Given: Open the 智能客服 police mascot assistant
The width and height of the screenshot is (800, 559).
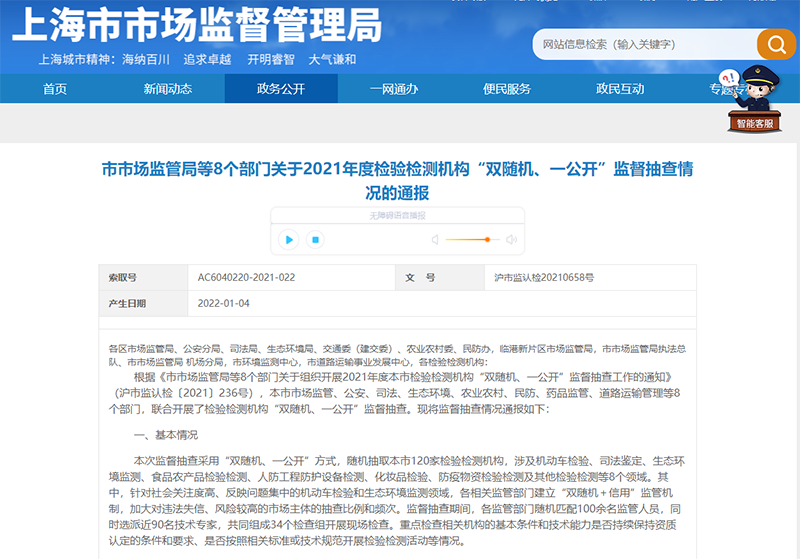Looking at the screenshot, I should pos(754,100).
